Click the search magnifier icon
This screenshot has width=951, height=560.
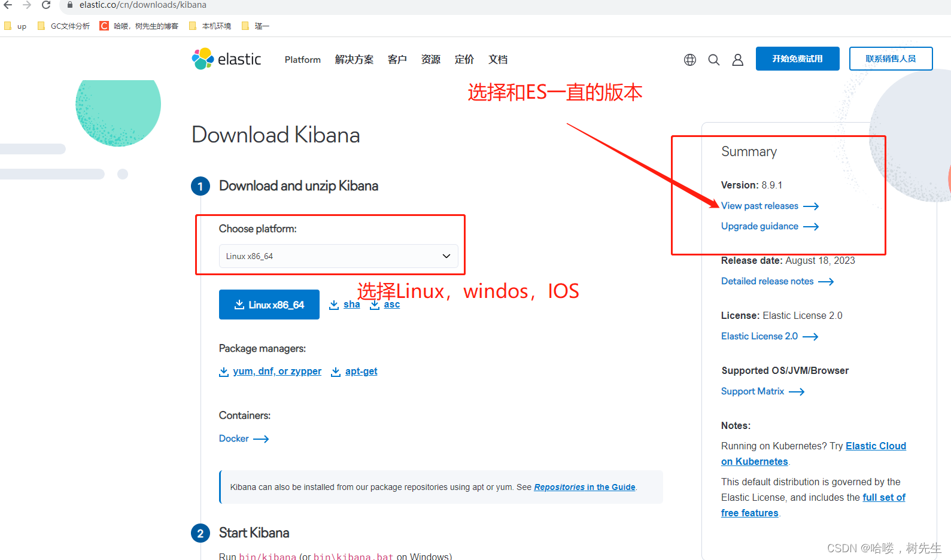coord(714,60)
